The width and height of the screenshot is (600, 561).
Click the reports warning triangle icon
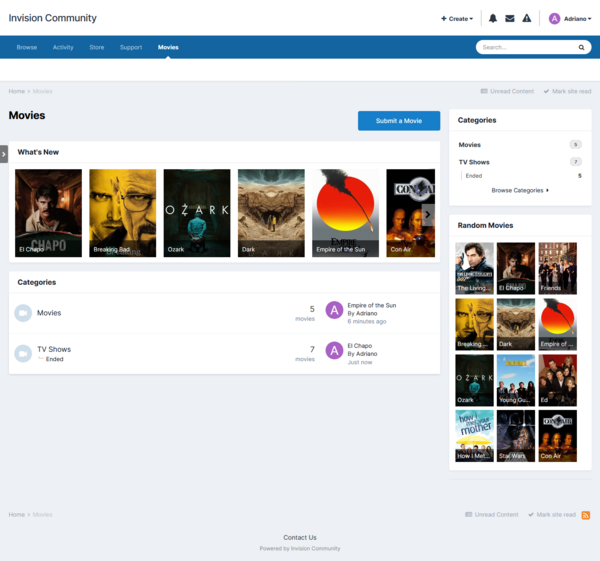pos(527,18)
